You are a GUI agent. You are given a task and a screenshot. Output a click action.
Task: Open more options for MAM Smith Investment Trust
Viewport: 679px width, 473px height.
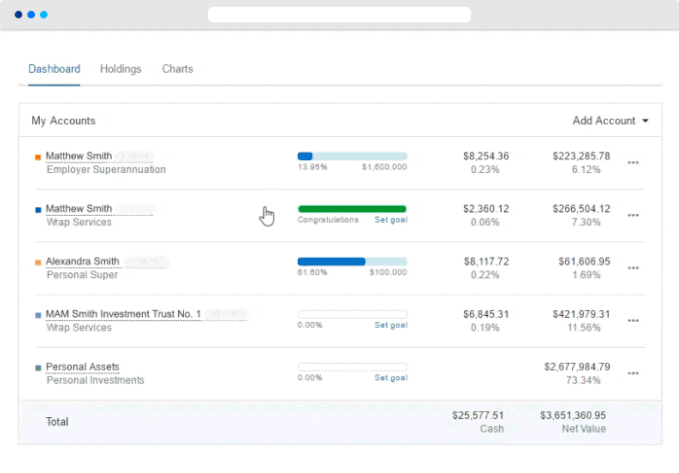632,320
